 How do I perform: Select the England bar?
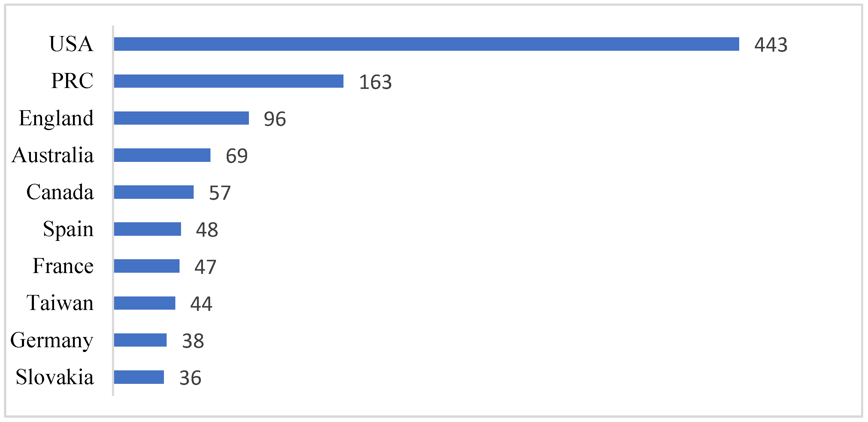pos(181,118)
